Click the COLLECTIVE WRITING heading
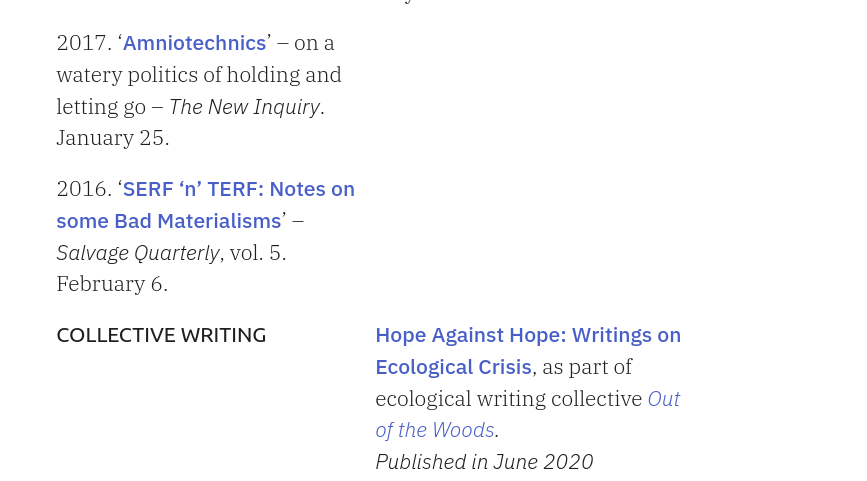 pos(161,335)
